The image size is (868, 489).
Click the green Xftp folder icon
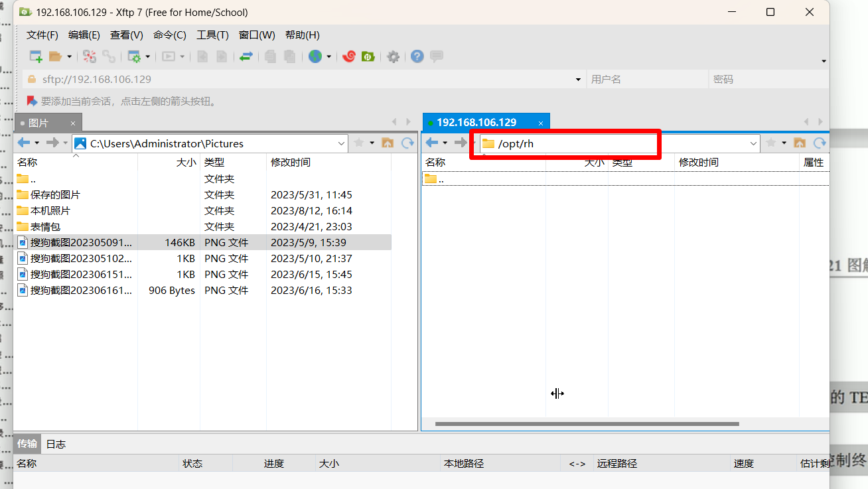pos(368,57)
